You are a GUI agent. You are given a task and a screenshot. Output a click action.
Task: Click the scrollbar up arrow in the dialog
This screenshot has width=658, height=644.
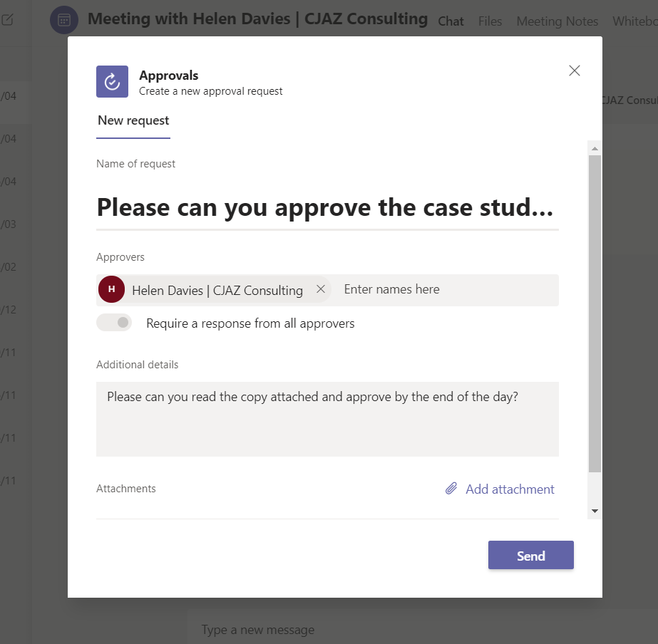pos(595,148)
